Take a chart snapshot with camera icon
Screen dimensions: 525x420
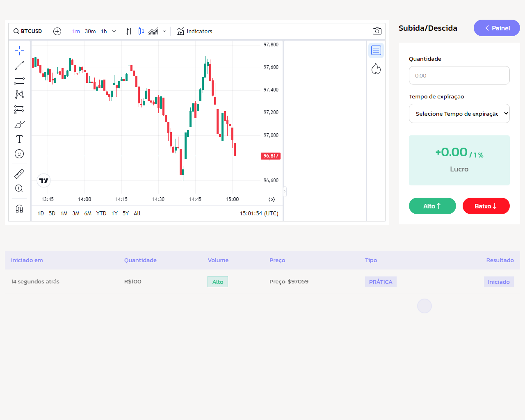377,31
